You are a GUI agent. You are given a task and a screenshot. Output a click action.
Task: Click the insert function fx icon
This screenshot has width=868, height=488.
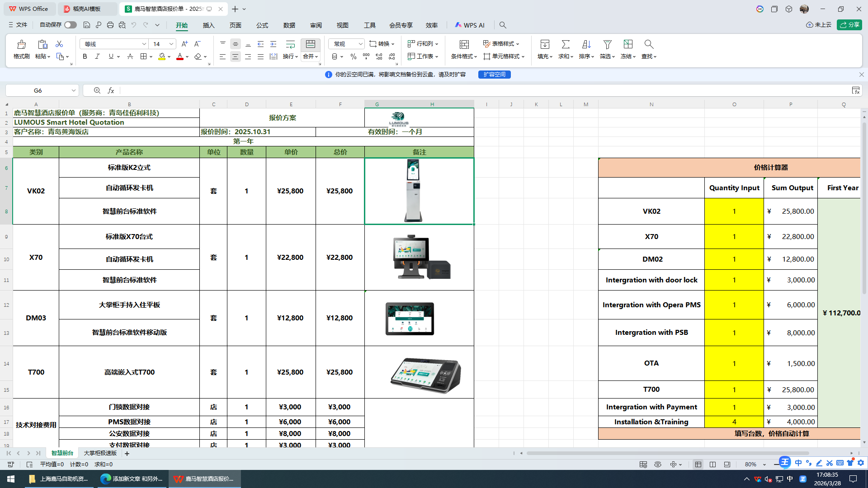pyautogui.click(x=111, y=90)
